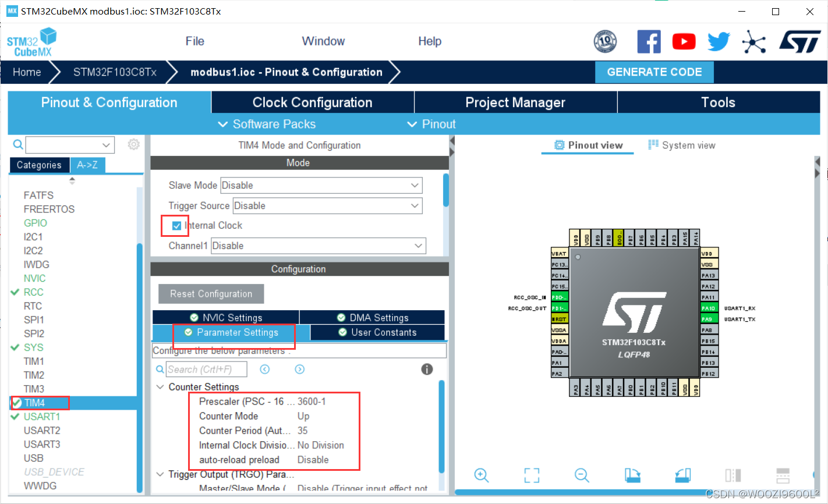Click the PA10 pin on the chip

point(709,308)
